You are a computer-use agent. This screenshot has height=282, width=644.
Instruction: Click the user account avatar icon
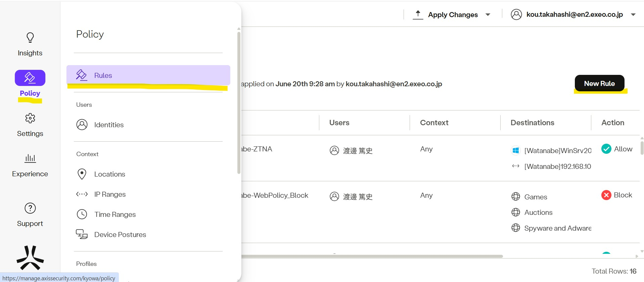[x=516, y=14]
